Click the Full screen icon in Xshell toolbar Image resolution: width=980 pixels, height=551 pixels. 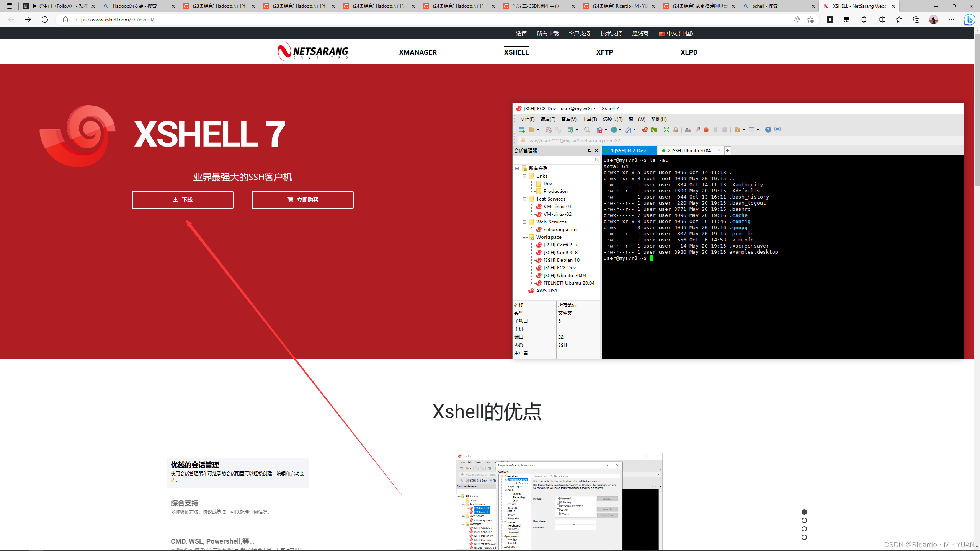point(666,130)
